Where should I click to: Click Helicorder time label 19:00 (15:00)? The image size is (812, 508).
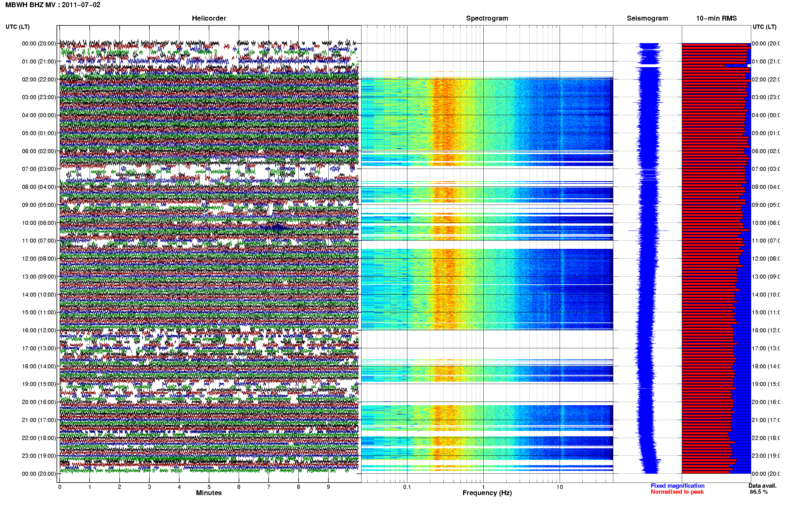[39, 384]
